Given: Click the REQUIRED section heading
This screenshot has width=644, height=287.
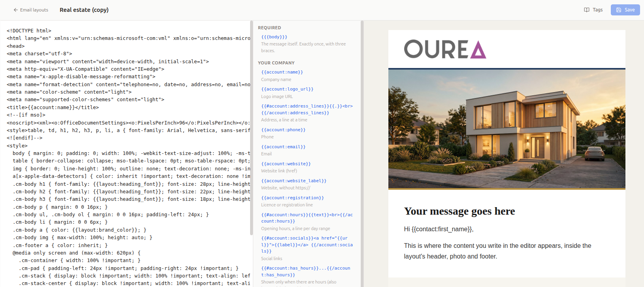Looking at the screenshot, I should point(269,28).
